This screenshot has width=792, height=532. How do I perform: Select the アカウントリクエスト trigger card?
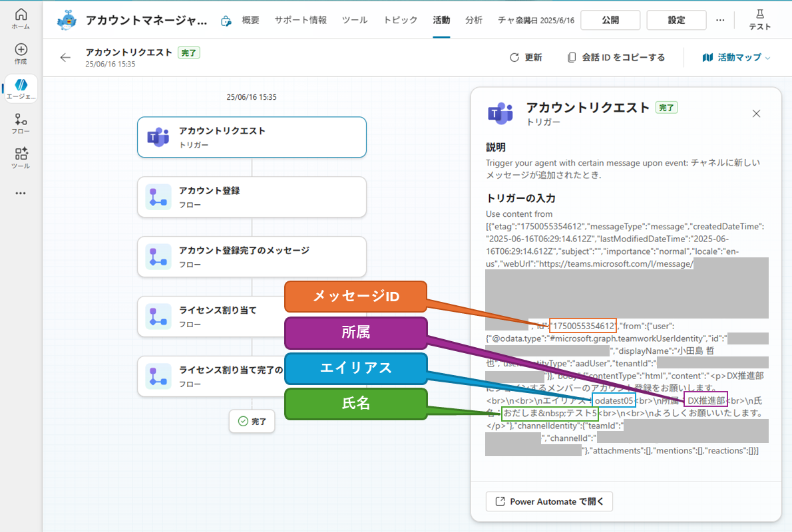(252, 137)
